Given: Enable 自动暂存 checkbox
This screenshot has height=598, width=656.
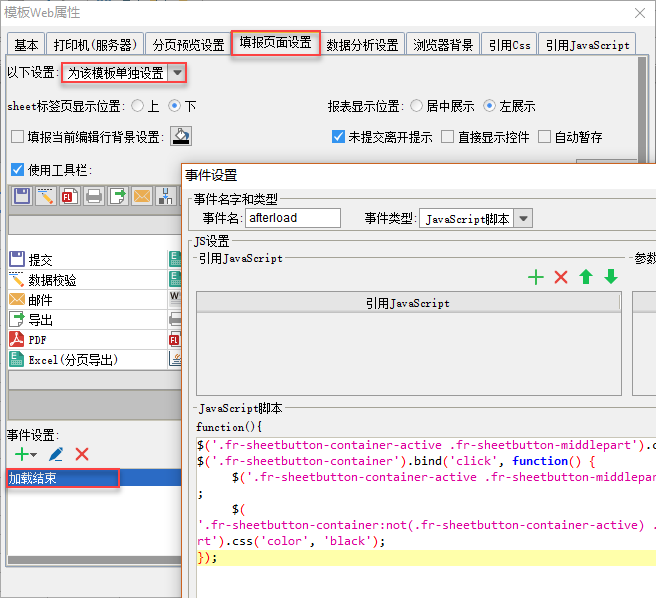Looking at the screenshot, I should 544,136.
